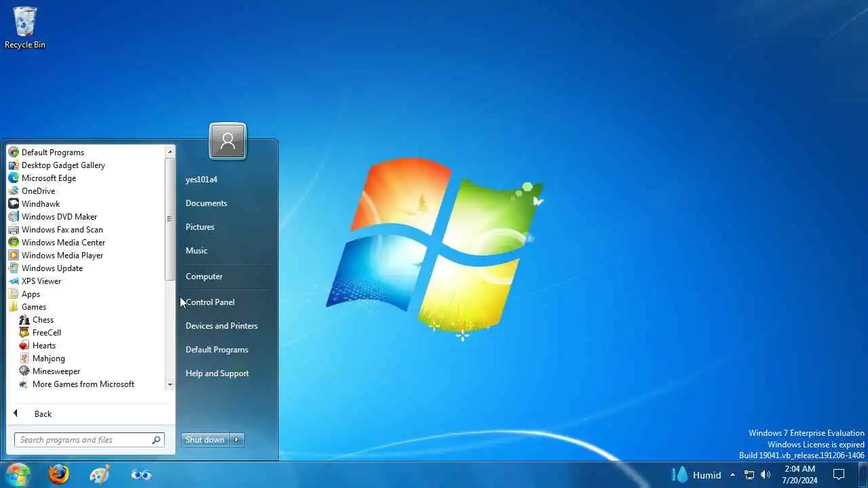Click the Shut down button
868x488 pixels.
point(205,440)
